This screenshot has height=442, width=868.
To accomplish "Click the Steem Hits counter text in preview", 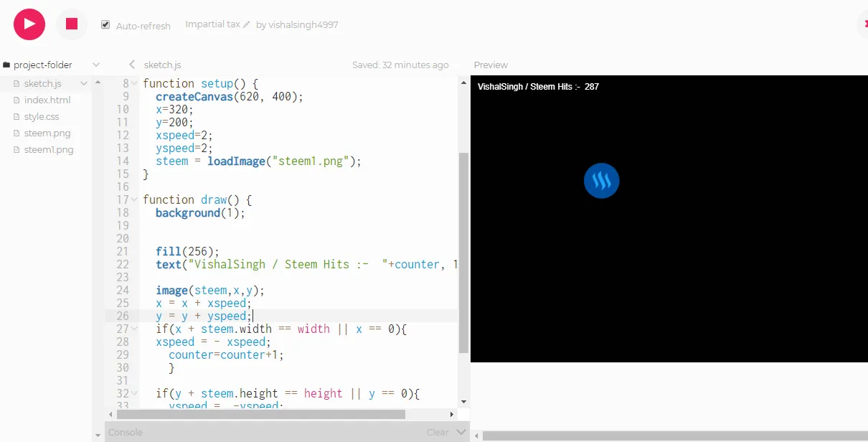I will (x=538, y=87).
